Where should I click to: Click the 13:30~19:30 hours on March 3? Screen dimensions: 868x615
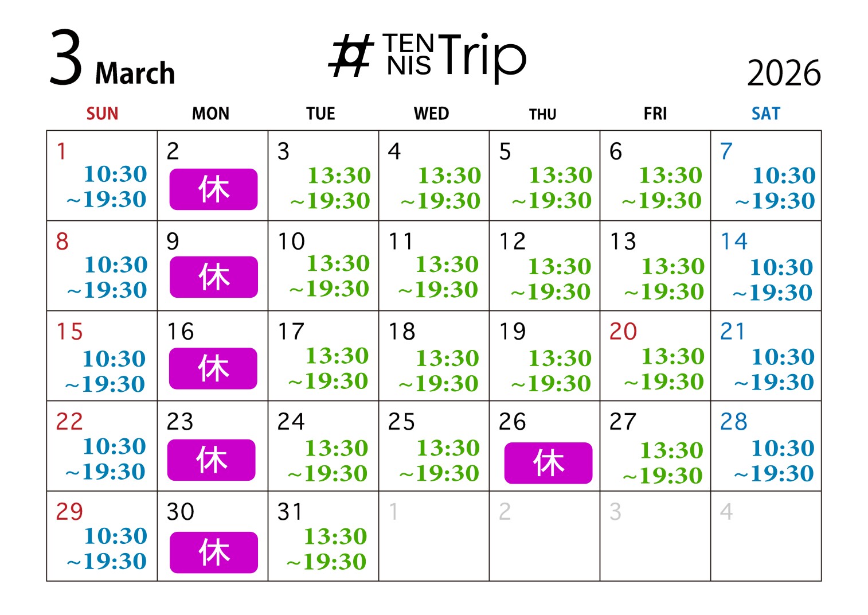pos(331,188)
